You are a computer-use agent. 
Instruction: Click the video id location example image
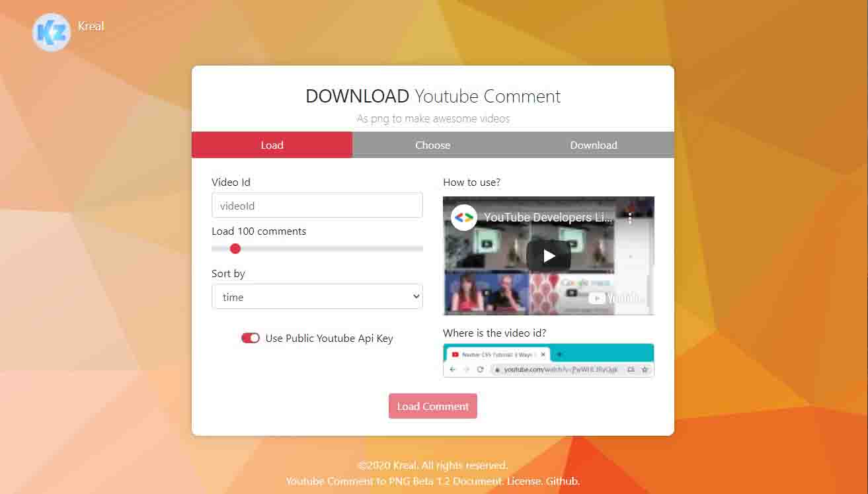click(x=548, y=360)
